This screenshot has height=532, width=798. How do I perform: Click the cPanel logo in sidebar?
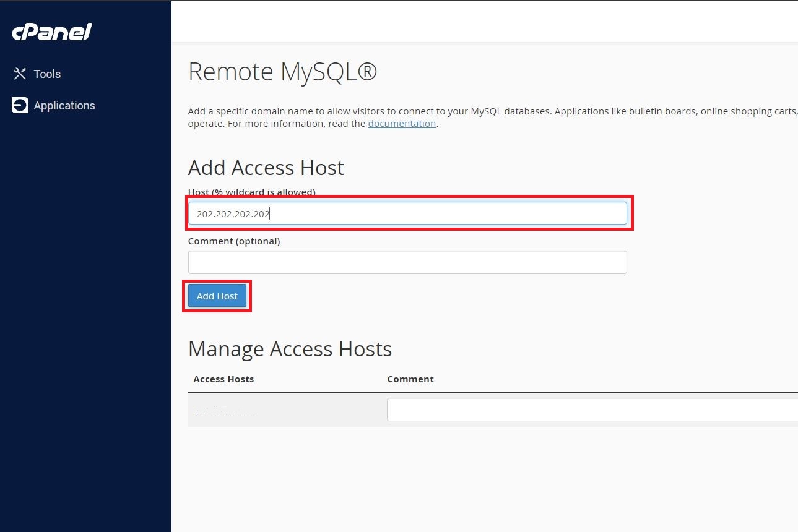point(51,32)
